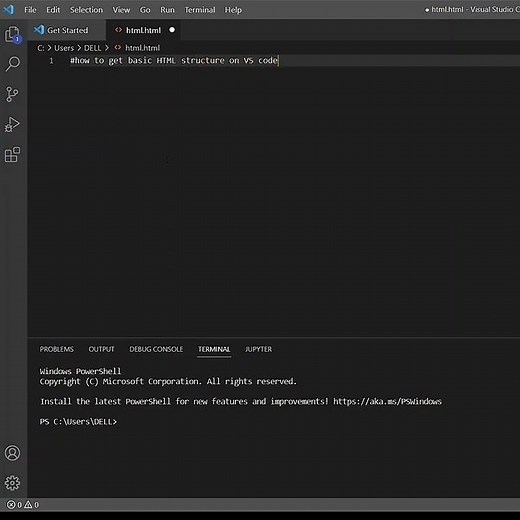Open the Search view icon
Screen dimensions: 520x520
pos(13,64)
